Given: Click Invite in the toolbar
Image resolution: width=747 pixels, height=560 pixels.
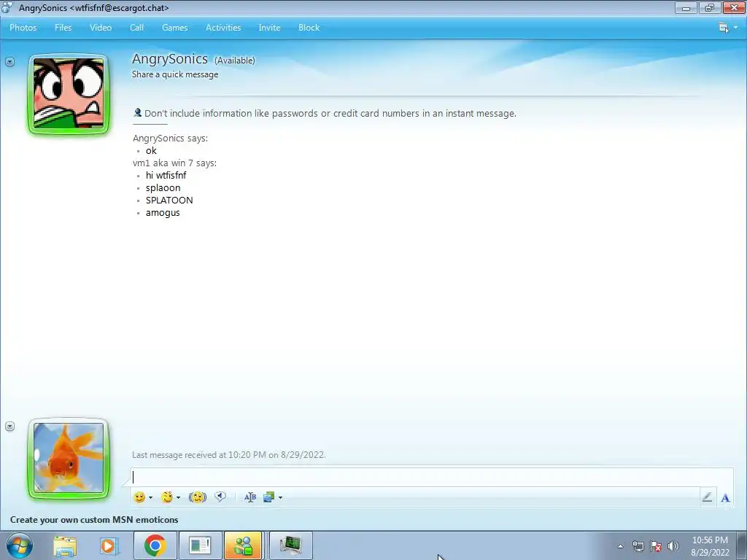Looking at the screenshot, I should click(269, 28).
